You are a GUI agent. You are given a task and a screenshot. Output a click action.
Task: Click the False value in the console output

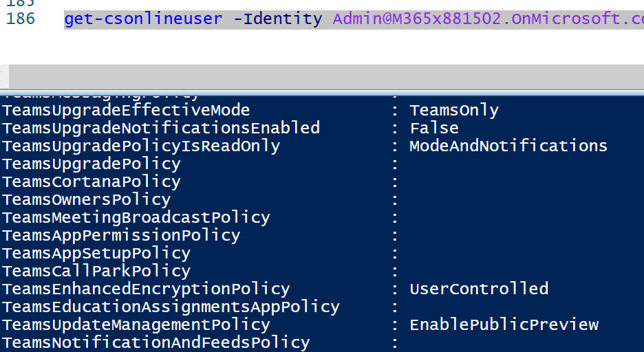click(434, 128)
